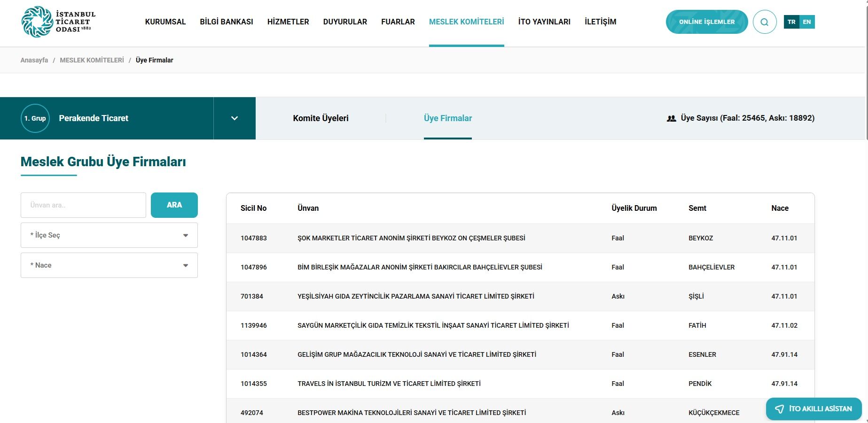
Task: Switch language to EN
Action: click(807, 22)
